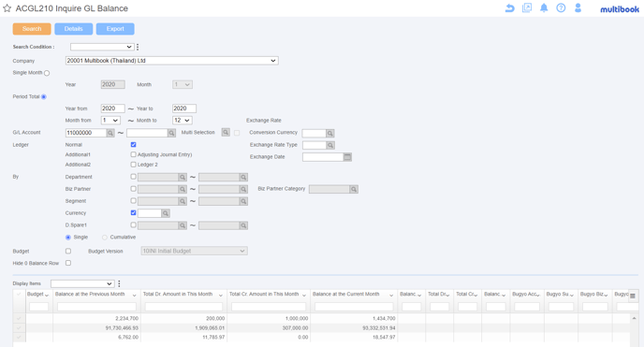Open notifications bell icon
Image resolution: width=644 pixels, height=347 pixels.
point(544,7)
